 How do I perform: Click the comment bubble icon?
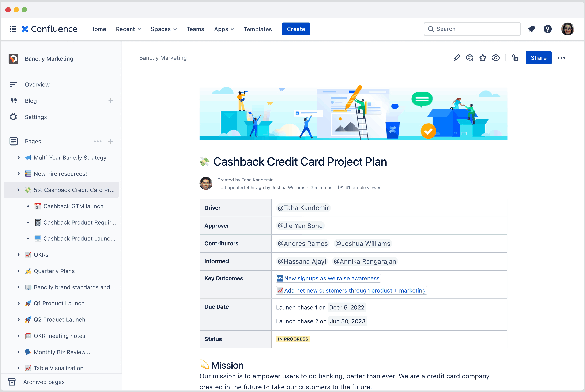pyautogui.click(x=469, y=57)
